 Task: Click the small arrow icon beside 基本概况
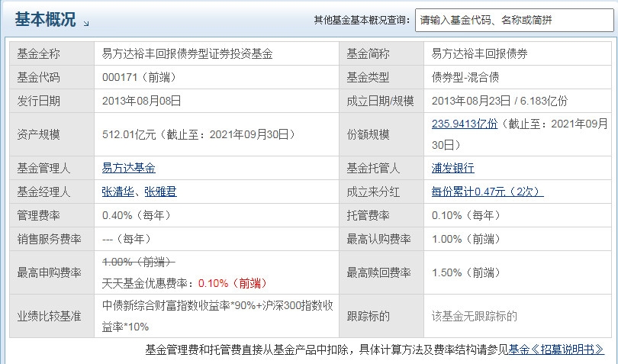click(86, 24)
